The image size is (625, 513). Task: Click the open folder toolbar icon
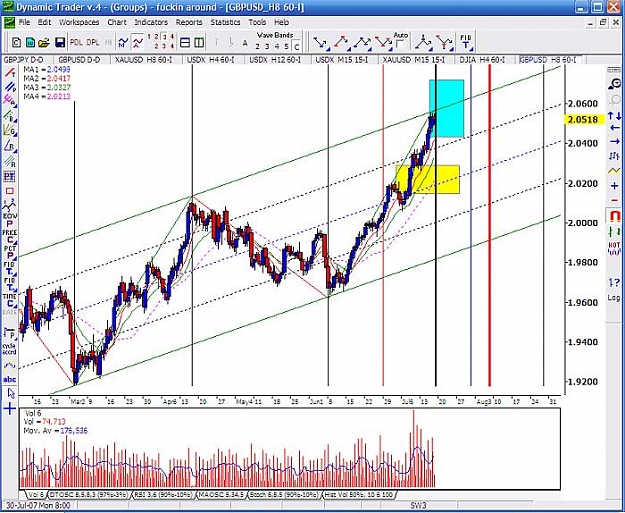pos(44,42)
